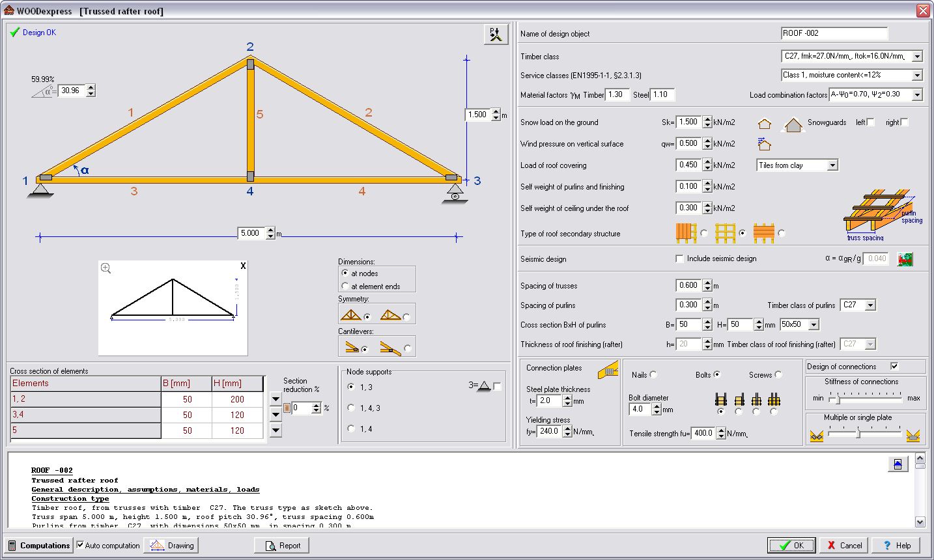The width and height of the screenshot is (934, 560).
Task: Enable the left Snowguards checkbox
Action: [x=871, y=122]
